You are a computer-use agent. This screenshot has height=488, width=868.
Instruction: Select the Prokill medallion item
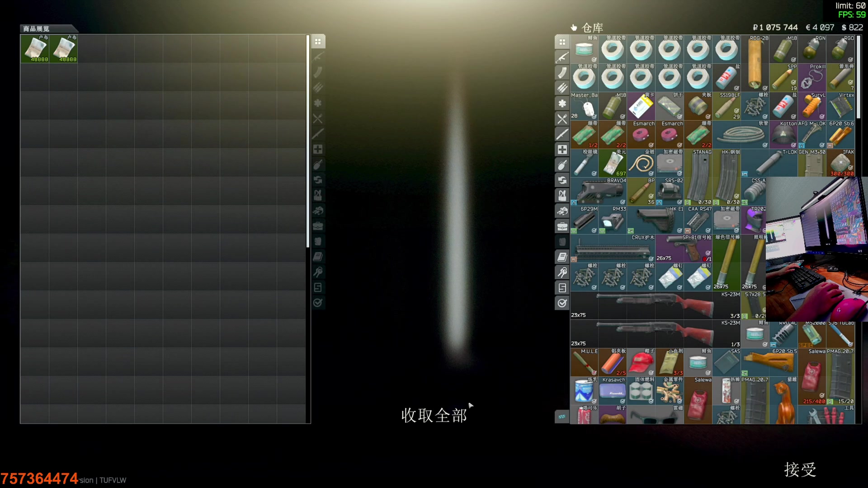[812, 78]
